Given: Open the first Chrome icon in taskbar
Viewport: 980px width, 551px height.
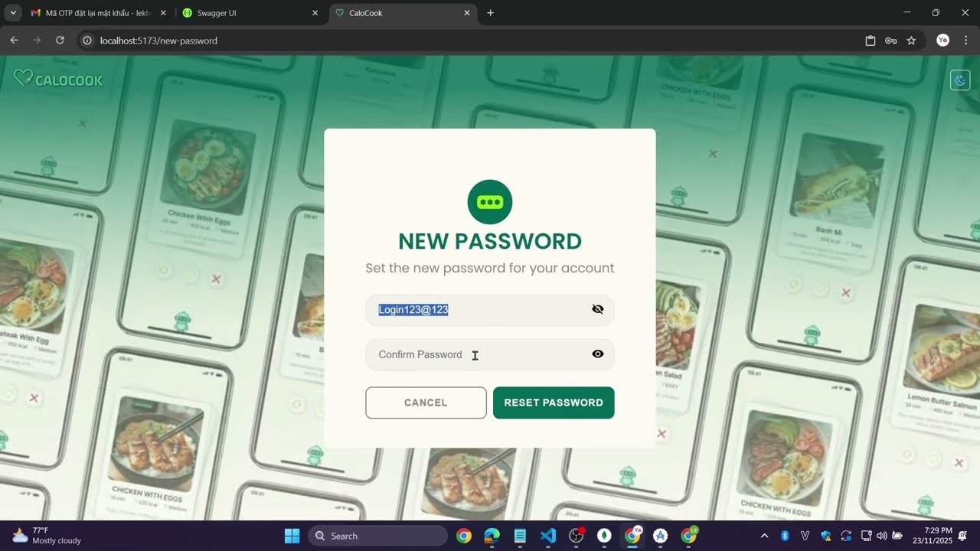Looking at the screenshot, I should click(464, 536).
